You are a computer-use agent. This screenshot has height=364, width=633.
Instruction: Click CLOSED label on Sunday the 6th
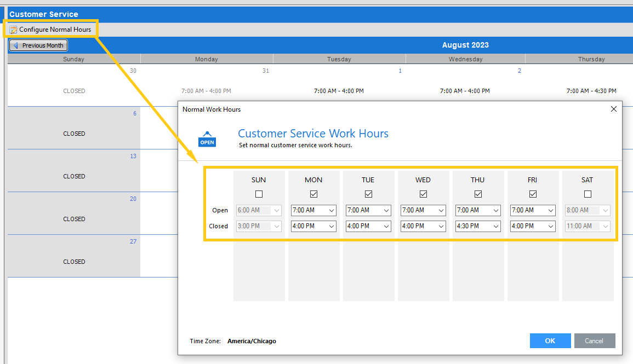tap(75, 134)
